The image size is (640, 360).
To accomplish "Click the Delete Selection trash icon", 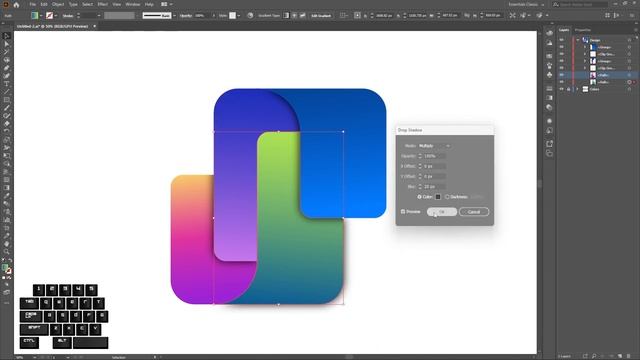I will click(629, 356).
